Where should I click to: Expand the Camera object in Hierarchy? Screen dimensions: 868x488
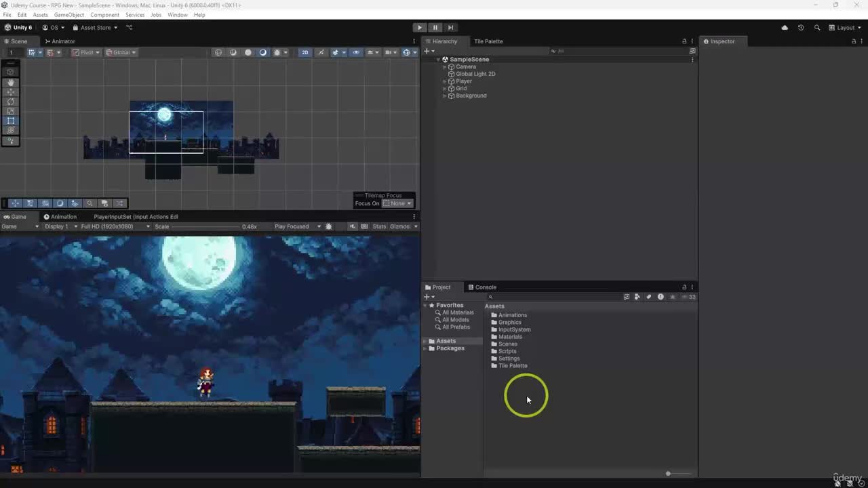tap(444, 67)
